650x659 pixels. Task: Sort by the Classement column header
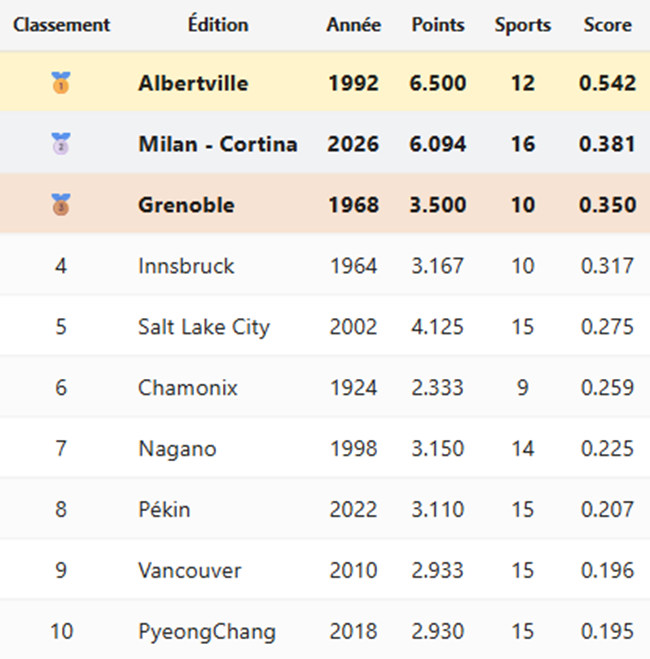(x=61, y=25)
